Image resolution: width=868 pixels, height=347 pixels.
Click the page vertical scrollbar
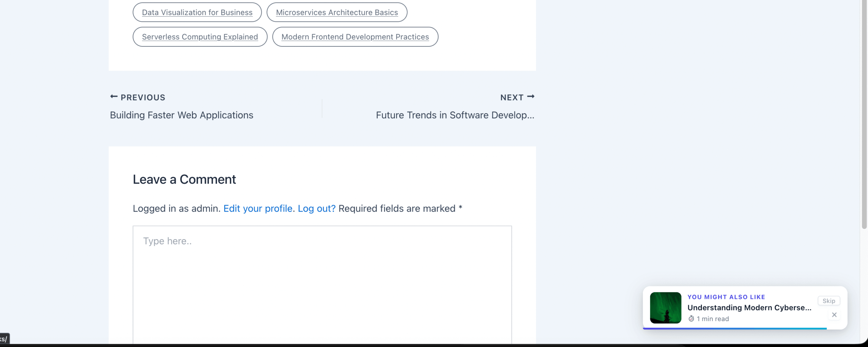tap(864, 115)
